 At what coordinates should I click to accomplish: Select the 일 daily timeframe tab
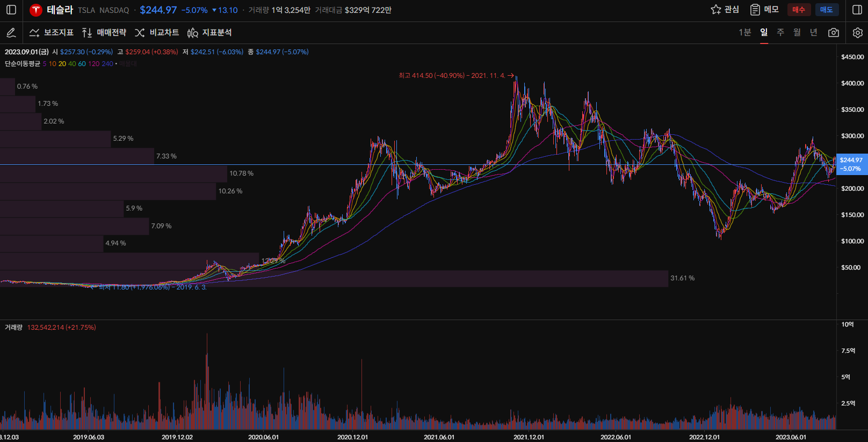(764, 33)
